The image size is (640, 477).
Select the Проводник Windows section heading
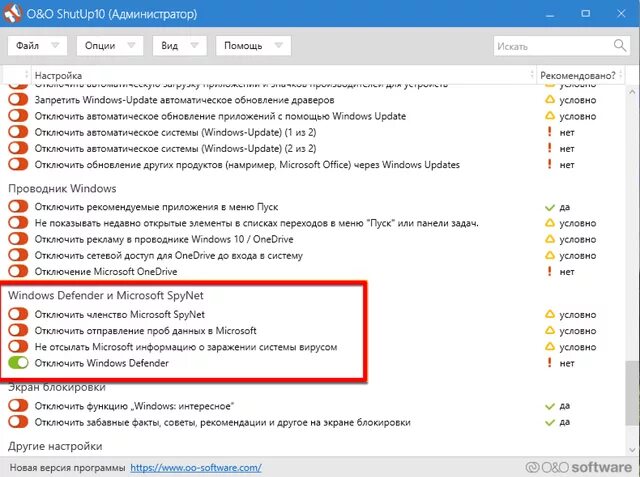point(62,189)
